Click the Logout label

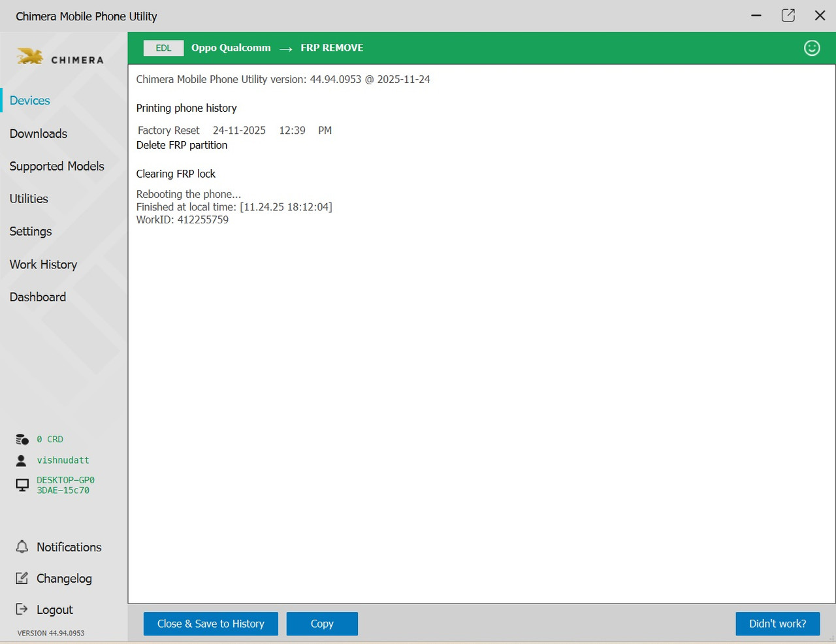[x=55, y=610]
